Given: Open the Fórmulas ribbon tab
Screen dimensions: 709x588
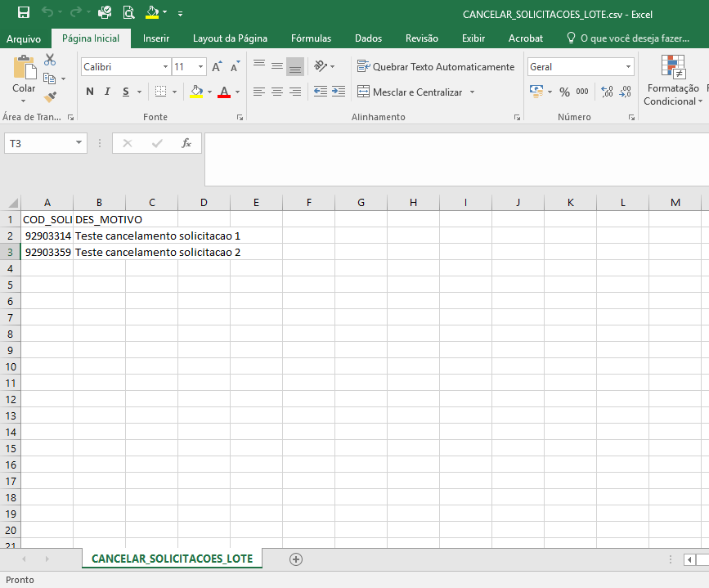Looking at the screenshot, I should [311, 38].
